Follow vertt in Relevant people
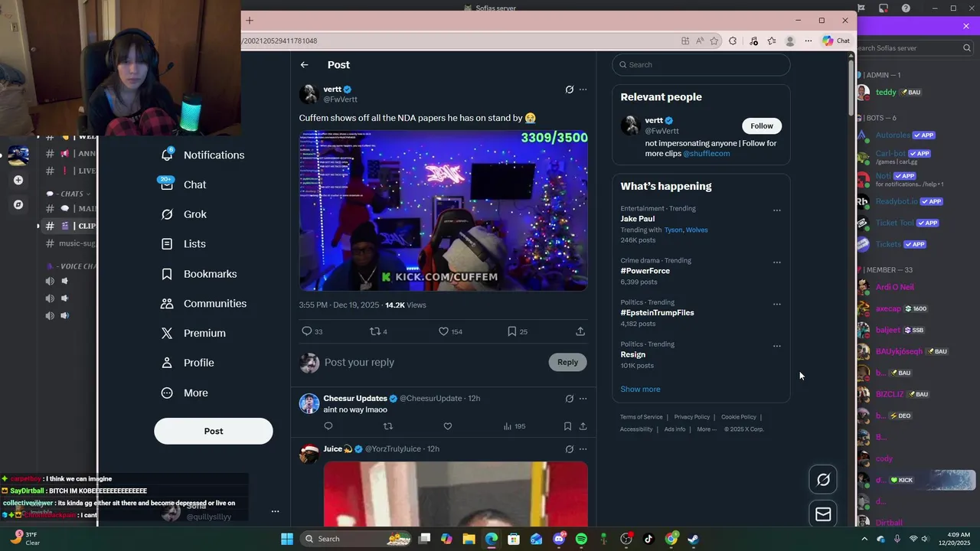The height and width of the screenshot is (551, 980). click(x=762, y=126)
